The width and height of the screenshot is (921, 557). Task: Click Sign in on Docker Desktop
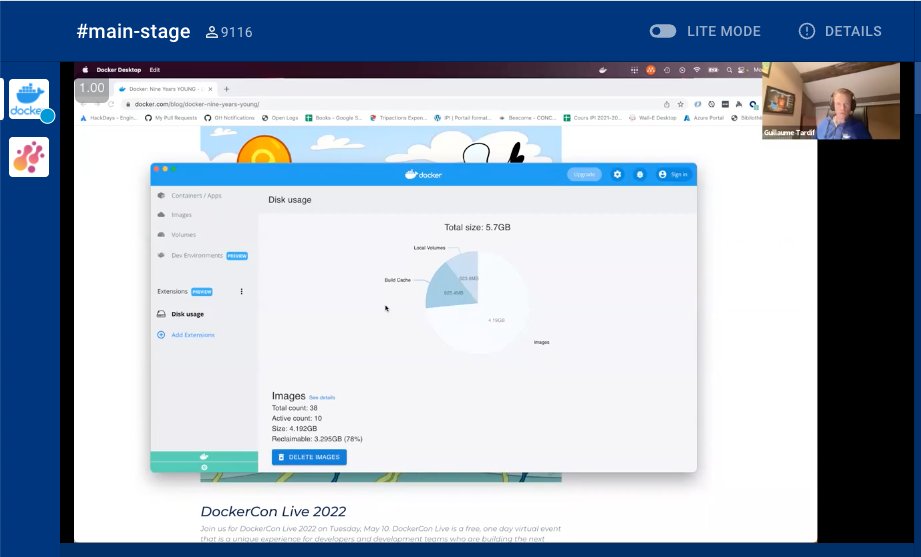pyautogui.click(x=673, y=175)
